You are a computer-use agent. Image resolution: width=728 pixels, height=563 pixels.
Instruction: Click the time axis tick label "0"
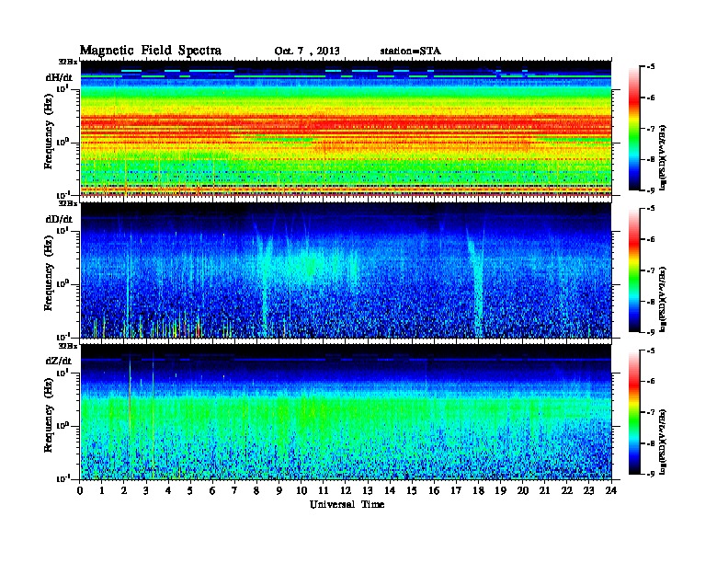click(80, 491)
